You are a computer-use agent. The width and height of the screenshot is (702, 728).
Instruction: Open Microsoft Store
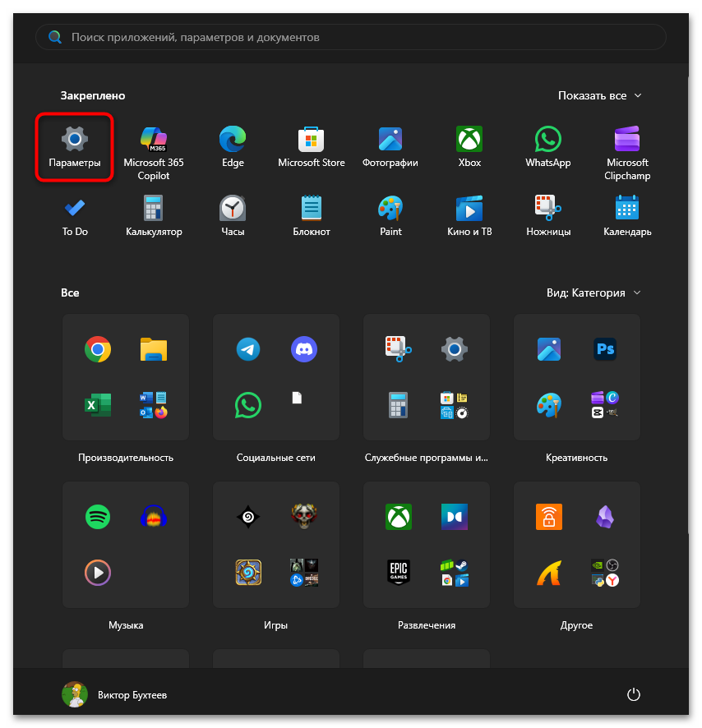coord(312,147)
